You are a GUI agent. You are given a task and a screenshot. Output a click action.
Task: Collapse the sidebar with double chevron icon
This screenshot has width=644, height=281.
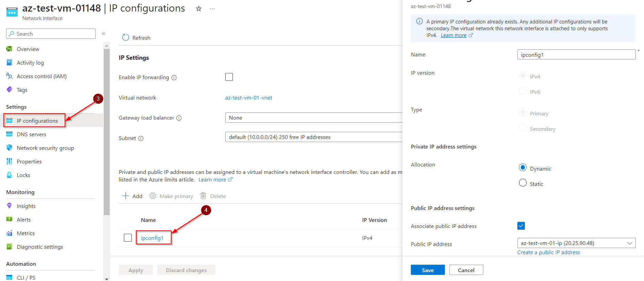103,34
